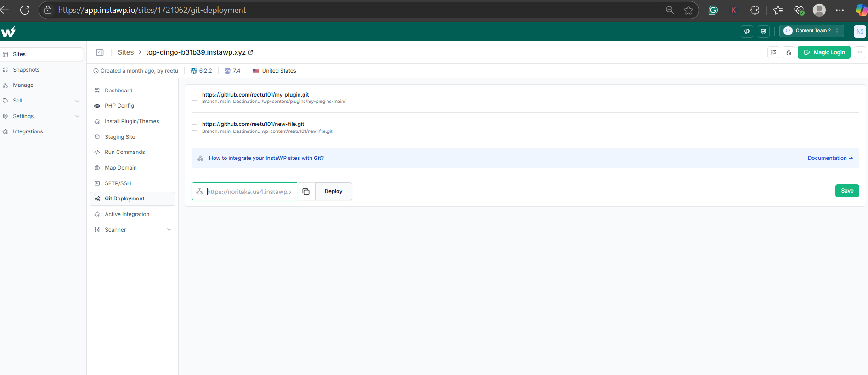Check the new-file.git repository checkbox

pyautogui.click(x=194, y=127)
